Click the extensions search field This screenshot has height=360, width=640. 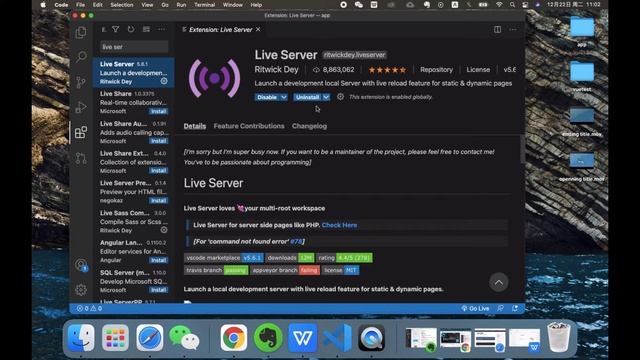[134, 47]
